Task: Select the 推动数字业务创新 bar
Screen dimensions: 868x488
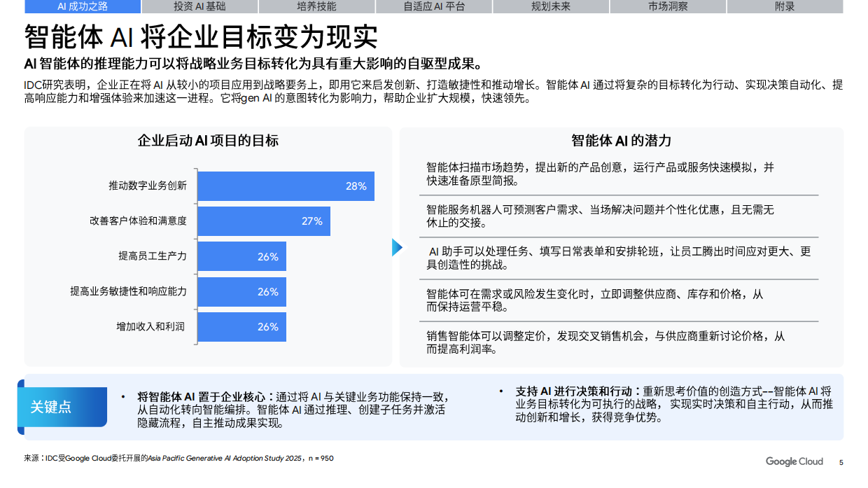Action: click(x=287, y=186)
